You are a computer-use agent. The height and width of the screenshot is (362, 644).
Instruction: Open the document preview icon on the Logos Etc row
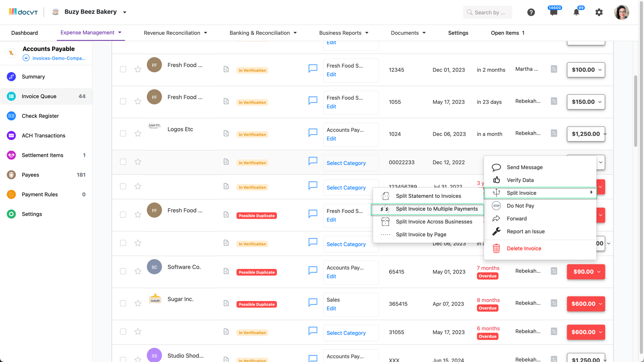point(226,133)
